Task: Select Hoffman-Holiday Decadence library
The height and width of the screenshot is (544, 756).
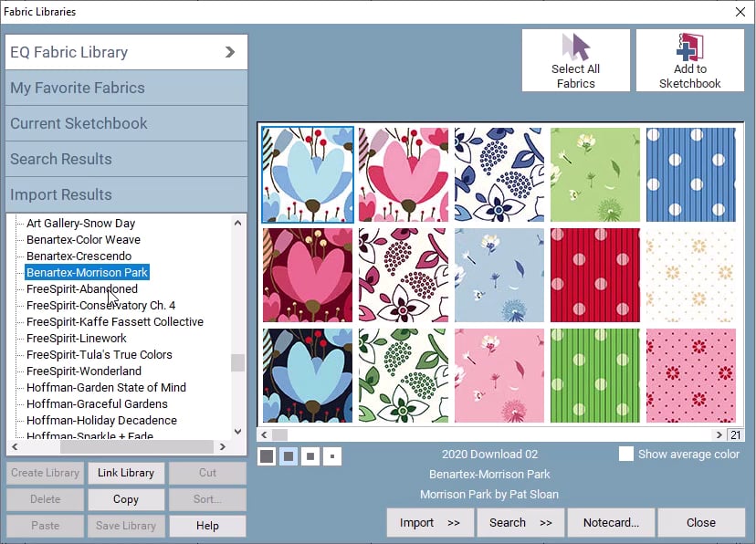Action: (x=101, y=420)
